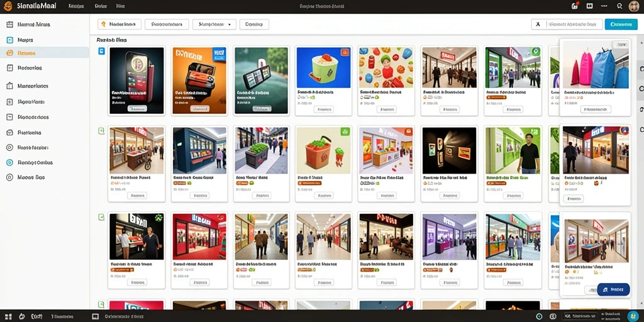
Task: Open the first menu item in header bar
Action: click(76, 6)
